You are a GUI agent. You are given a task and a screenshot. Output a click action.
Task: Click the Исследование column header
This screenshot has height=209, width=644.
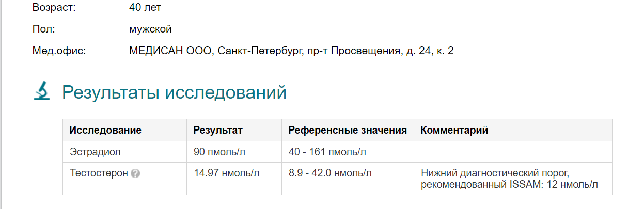coord(105,130)
